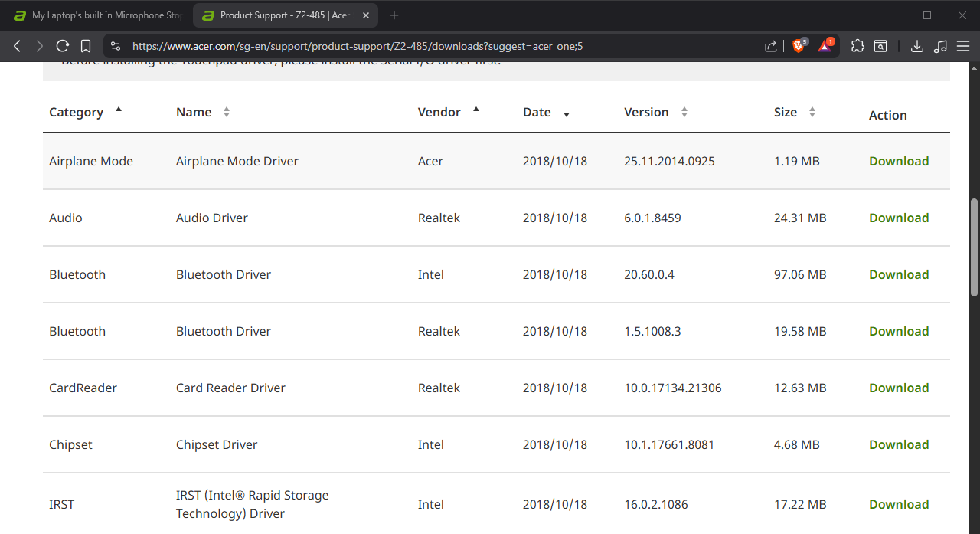Select the Product Support Z2-485 tab

[x=286, y=15]
